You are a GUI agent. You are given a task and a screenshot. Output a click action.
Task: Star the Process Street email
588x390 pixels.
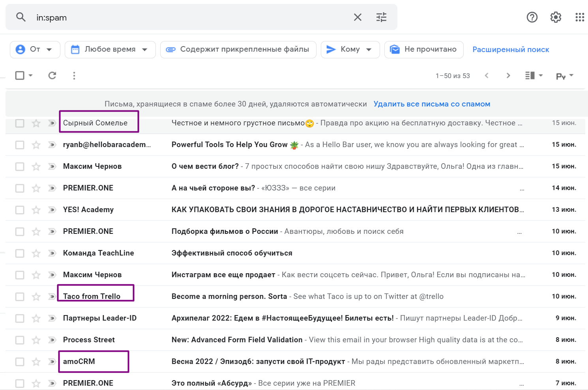click(36, 340)
